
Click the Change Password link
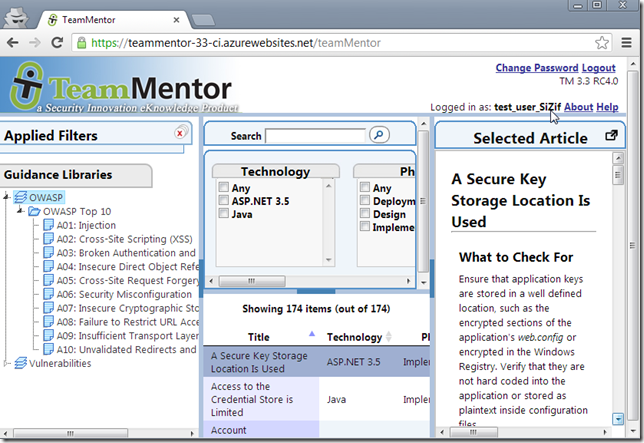(x=537, y=68)
